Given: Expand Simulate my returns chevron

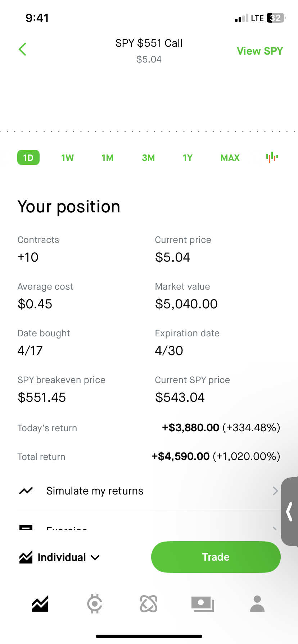Looking at the screenshot, I should click(275, 491).
